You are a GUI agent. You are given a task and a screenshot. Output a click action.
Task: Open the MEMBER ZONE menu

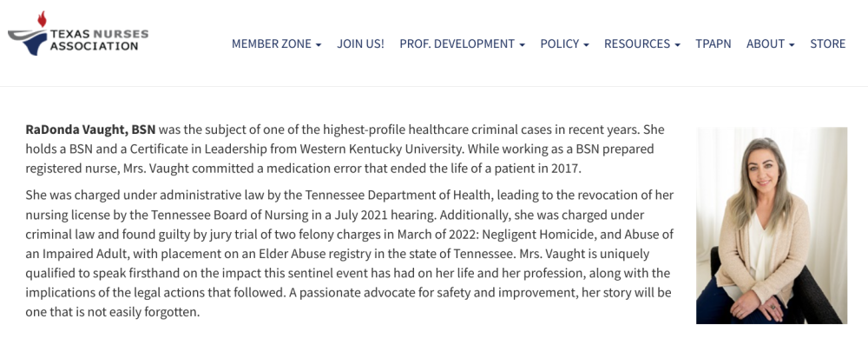click(x=276, y=43)
